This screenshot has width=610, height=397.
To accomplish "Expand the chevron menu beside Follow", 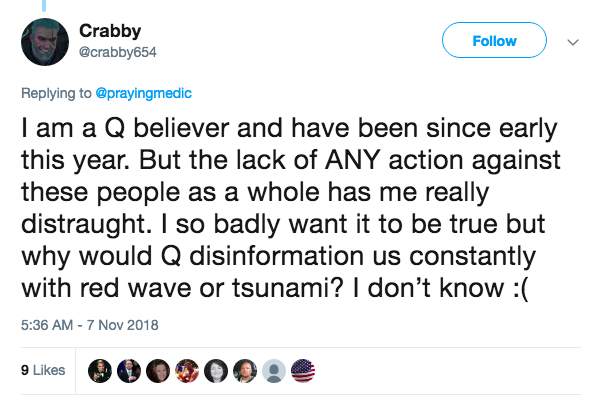I will [573, 42].
